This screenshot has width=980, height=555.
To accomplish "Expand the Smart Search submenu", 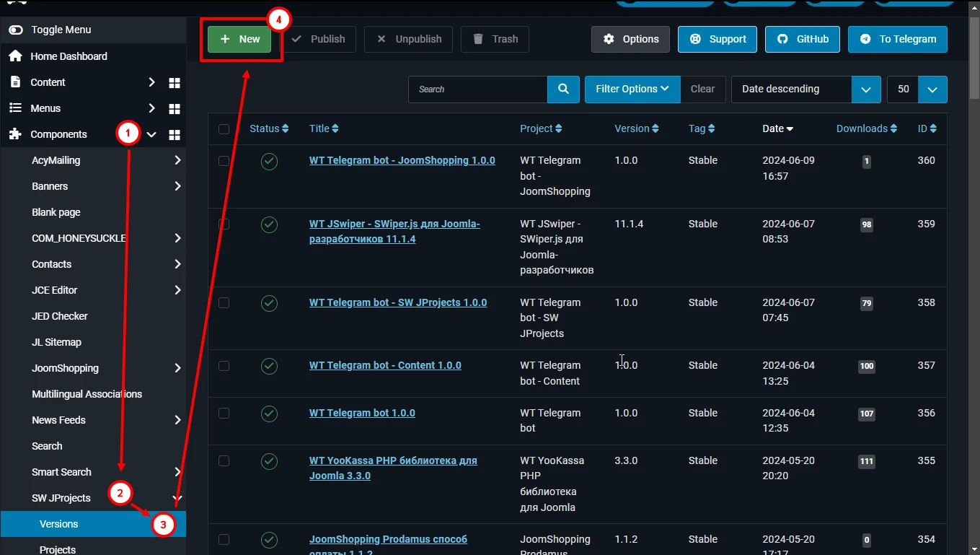I will pos(177,472).
